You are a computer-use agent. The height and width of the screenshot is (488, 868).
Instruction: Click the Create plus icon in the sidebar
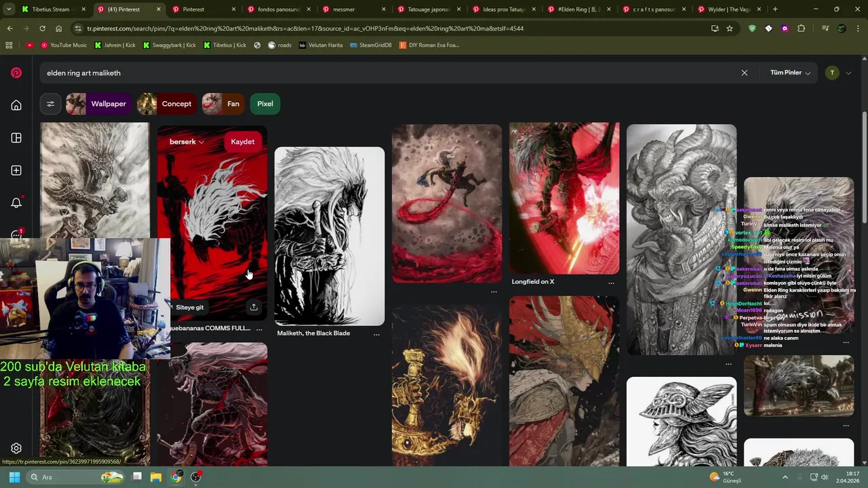coord(16,170)
